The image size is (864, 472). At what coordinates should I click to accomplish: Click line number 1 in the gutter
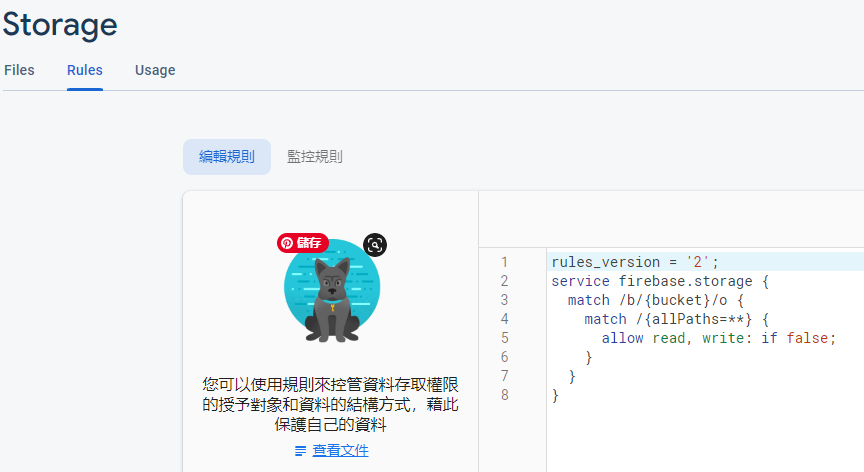[504, 262]
